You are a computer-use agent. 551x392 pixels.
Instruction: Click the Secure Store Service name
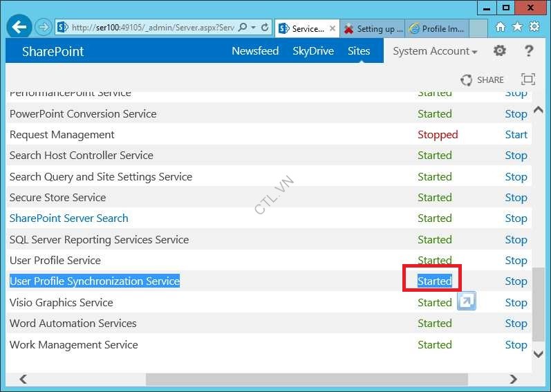pyautogui.click(x=57, y=198)
